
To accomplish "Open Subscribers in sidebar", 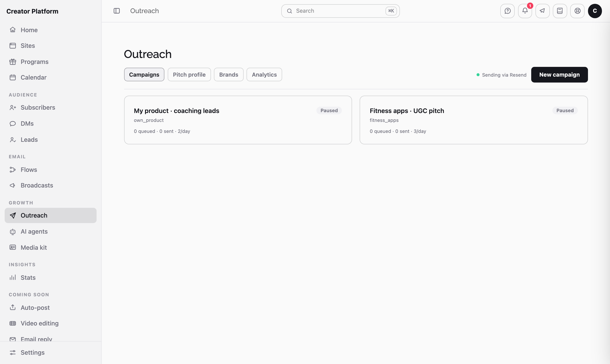I will click(x=51, y=108).
